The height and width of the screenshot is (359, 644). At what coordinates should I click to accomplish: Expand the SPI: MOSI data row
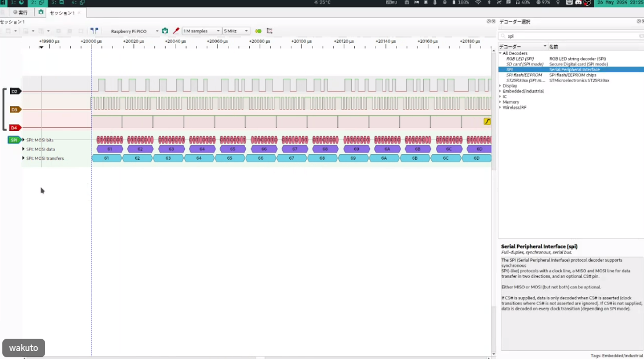click(24, 149)
